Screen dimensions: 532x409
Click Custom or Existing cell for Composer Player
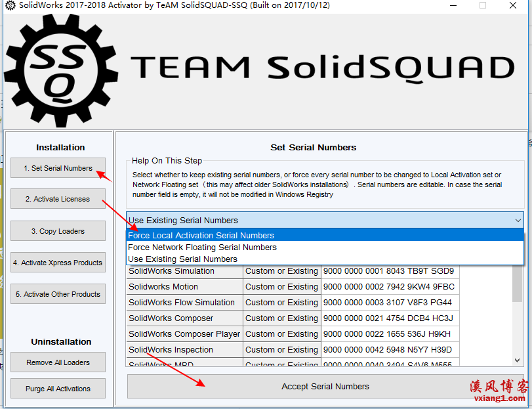(281, 334)
